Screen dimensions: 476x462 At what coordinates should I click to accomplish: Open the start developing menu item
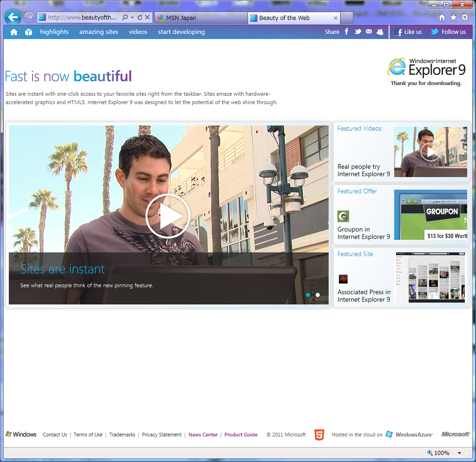click(181, 32)
